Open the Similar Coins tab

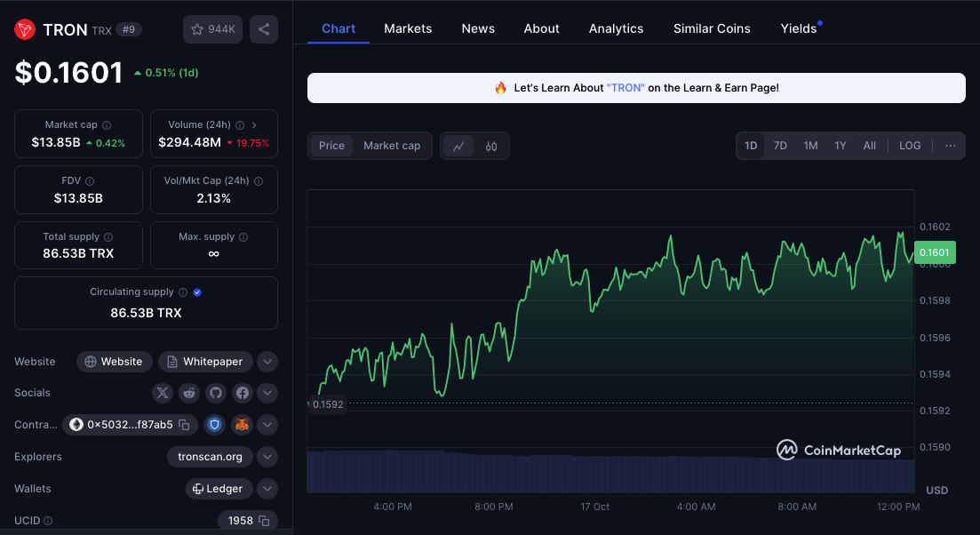pyautogui.click(x=712, y=28)
